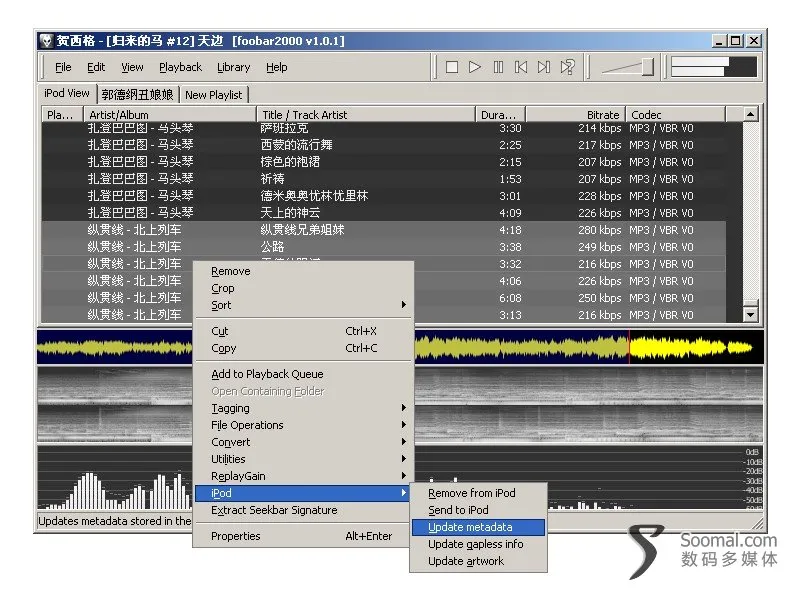Expand the ReplayGain submenu
The height and width of the screenshot is (600, 800).
click(303, 476)
